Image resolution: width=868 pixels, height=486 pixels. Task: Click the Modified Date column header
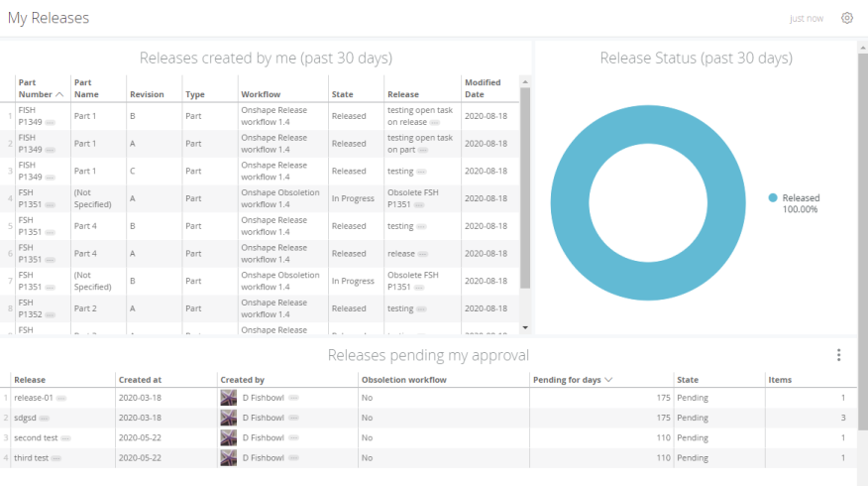pos(483,88)
